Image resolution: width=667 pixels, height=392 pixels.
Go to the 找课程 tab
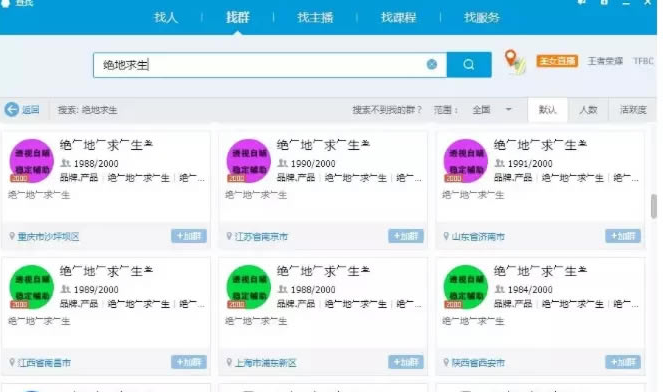(x=398, y=17)
